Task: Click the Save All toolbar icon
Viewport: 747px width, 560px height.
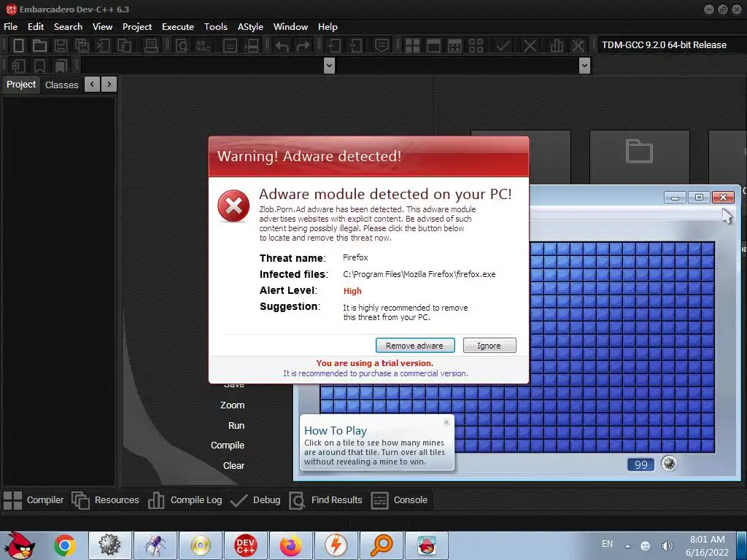Action: [82, 45]
